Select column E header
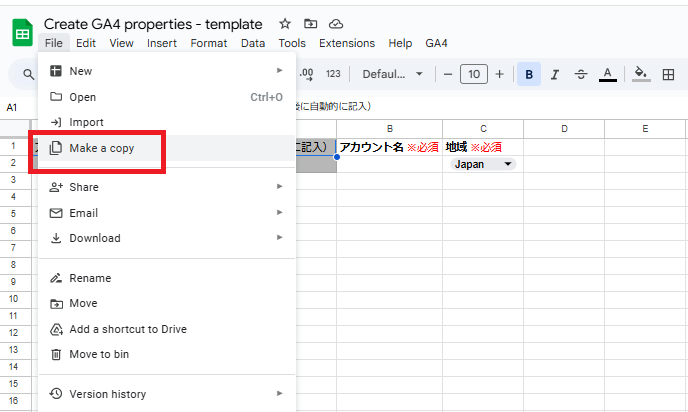 click(645, 129)
